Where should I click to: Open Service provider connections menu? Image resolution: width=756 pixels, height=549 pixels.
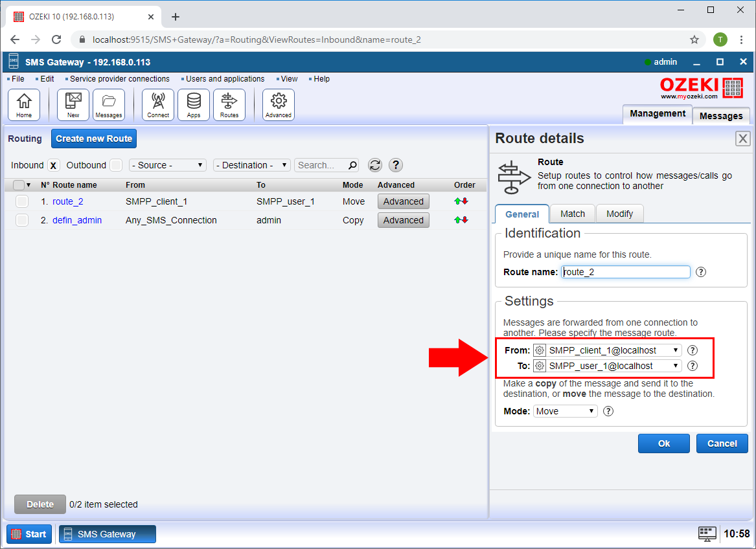tap(120, 79)
